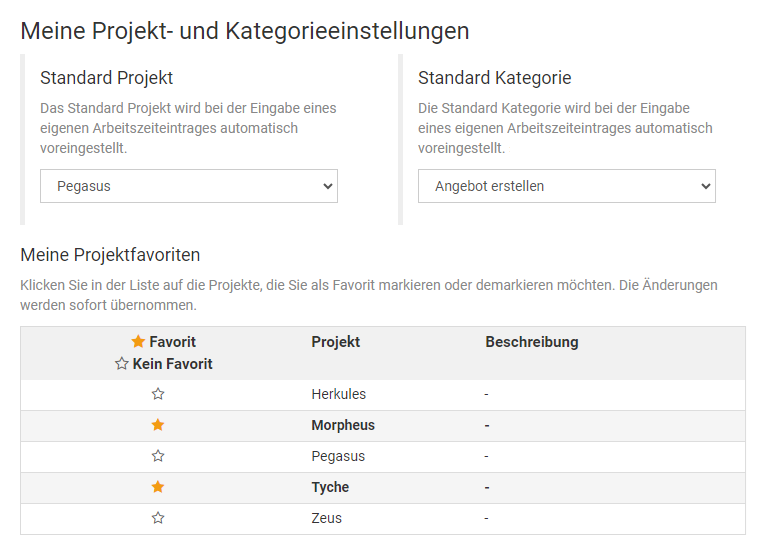The width and height of the screenshot is (769, 558).
Task: Click the bold Morpheus project entry
Action: pyautogui.click(x=343, y=426)
